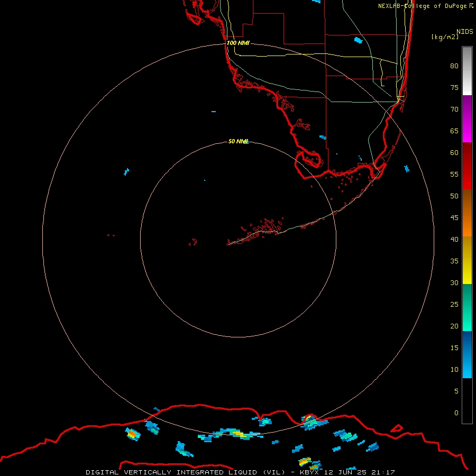Click the 75 value on color scale
The width and height of the screenshot is (476, 476).
point(454,87)
